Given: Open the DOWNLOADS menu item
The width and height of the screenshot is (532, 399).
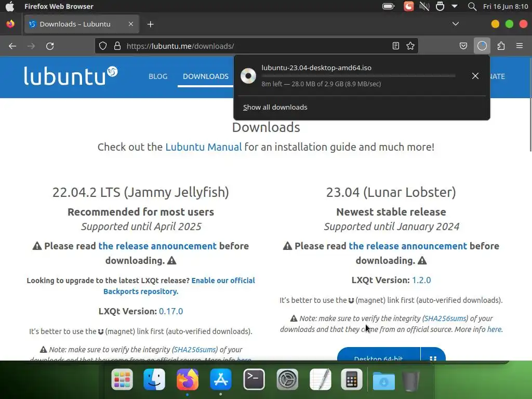Looking at the screenshot, I should pyautogui.click(x=206, y=76).
